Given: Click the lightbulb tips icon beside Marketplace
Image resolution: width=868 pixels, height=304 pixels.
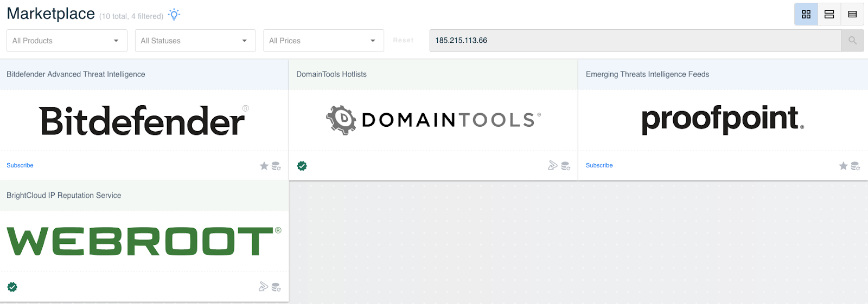Looking at the screenshot, I should pos(174,15).
